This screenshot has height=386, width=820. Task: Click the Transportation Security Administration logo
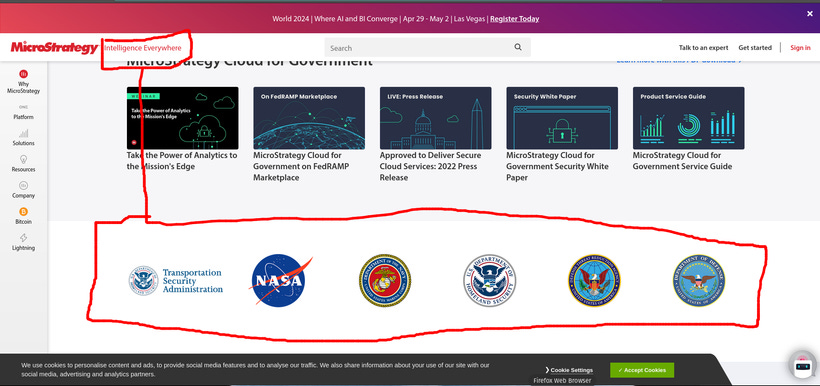(176, 281)
